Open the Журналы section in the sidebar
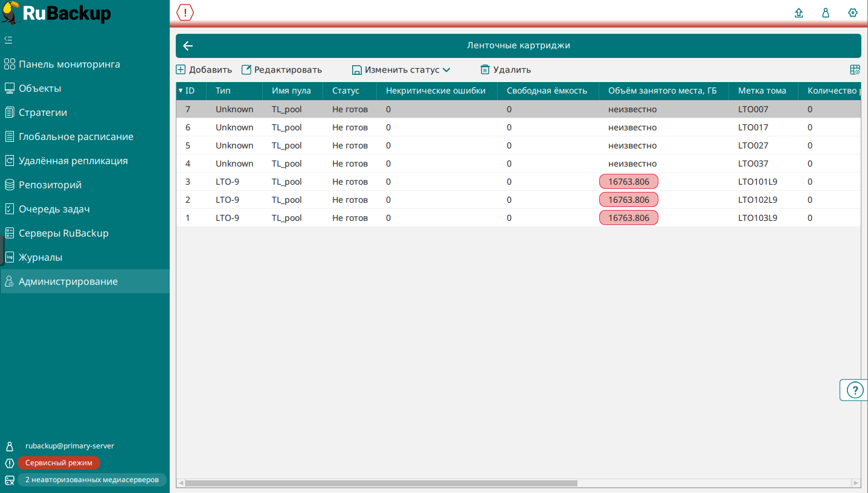 click(40, 257)
